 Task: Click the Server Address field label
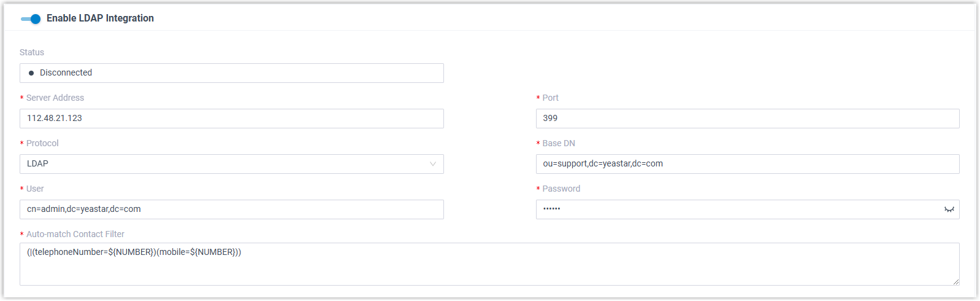(x=55, y=98)
